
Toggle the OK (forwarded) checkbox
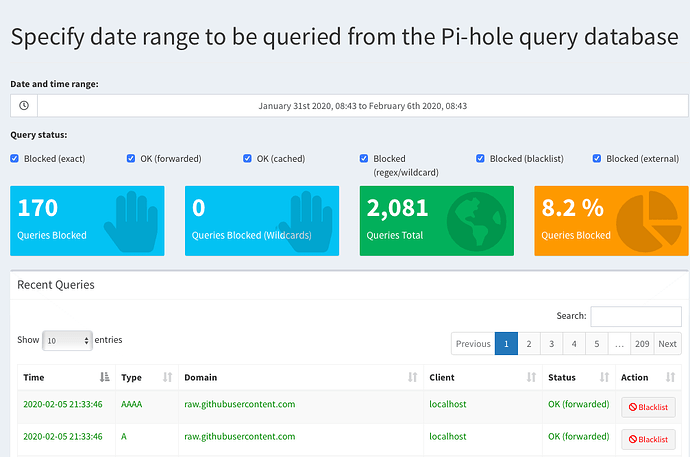[x=131, y=158]
